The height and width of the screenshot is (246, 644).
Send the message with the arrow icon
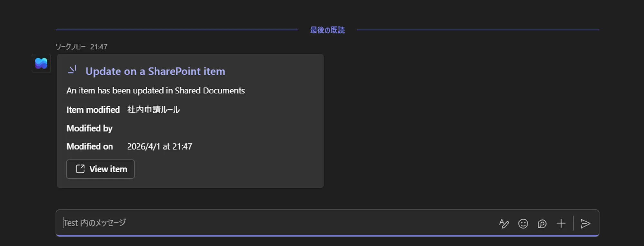point(585,223)
